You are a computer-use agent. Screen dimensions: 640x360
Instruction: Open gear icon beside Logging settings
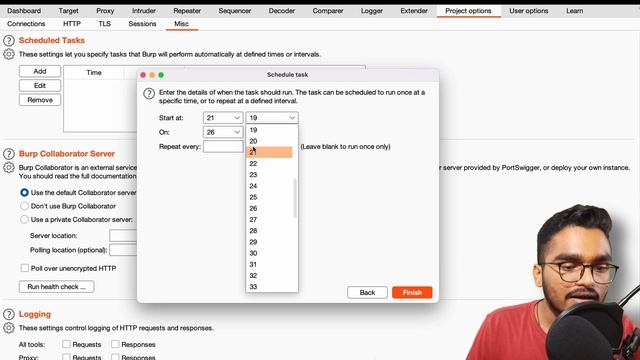(9, 328)
